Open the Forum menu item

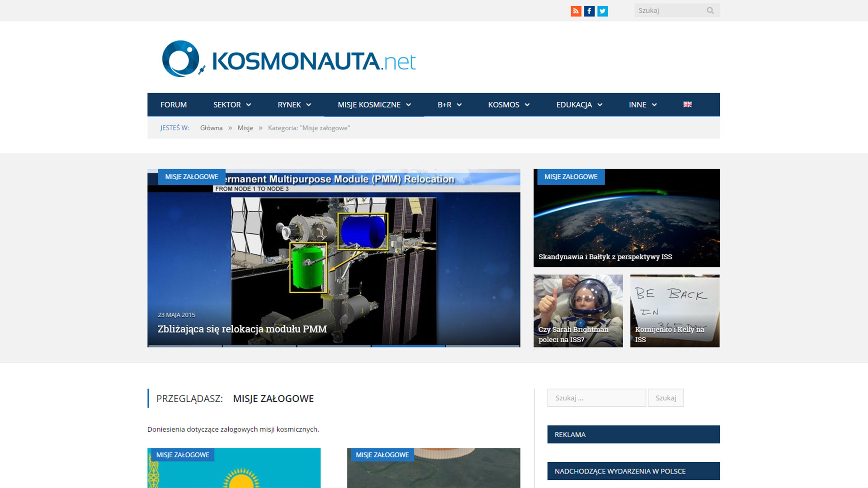pos(174,105)
